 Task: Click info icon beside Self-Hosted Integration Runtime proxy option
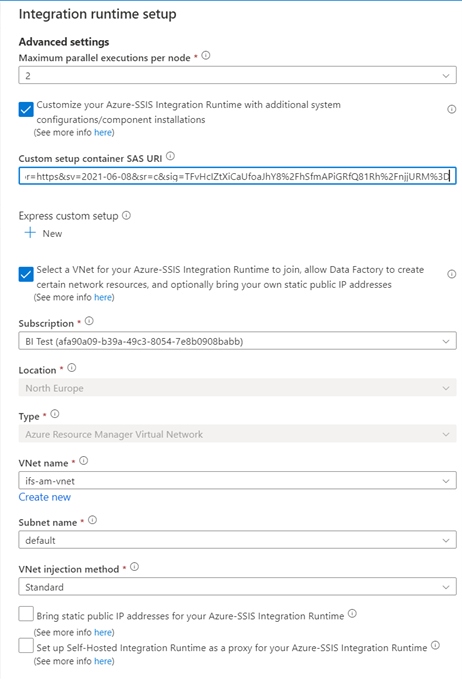tap(436, 646)
